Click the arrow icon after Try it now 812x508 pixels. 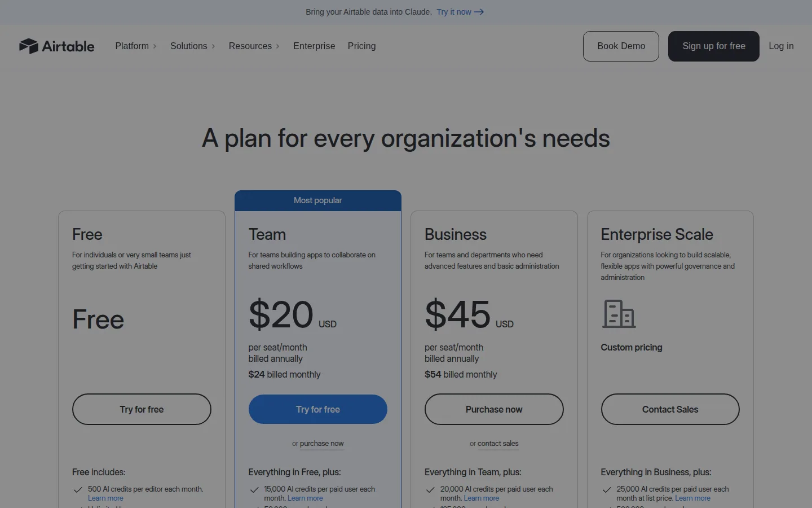point(479,12)
